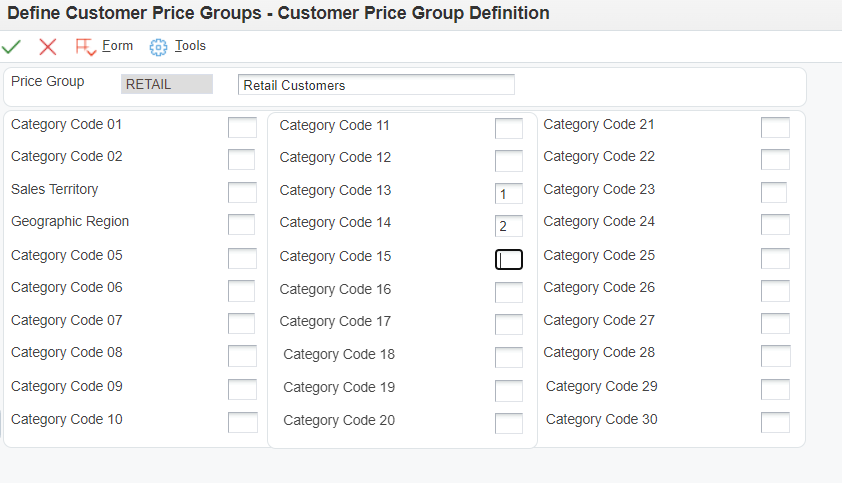Open the Form menu
This screenshot has height=483, width=842.
(x=117, y=46)
